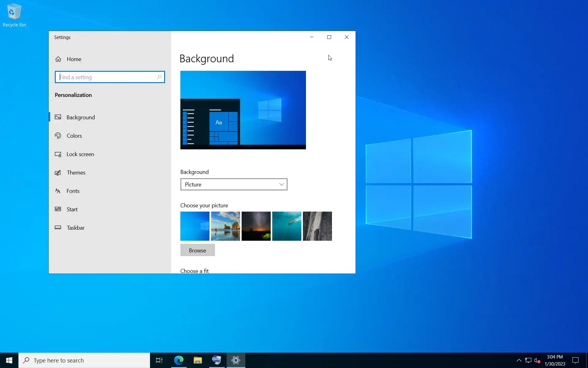The height and width of the screenshot is (368, 588).
Task: Go to Themes settings
Action: tap(76, 173)
